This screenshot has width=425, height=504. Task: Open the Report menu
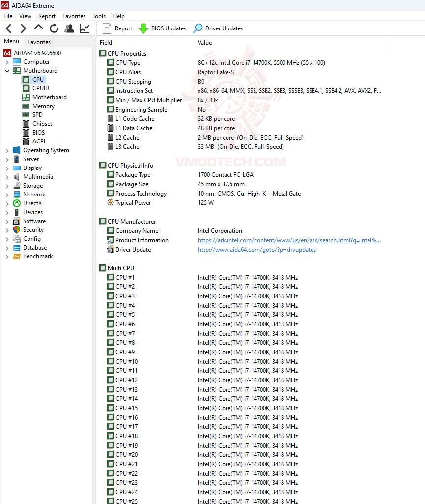pos(47,16)
